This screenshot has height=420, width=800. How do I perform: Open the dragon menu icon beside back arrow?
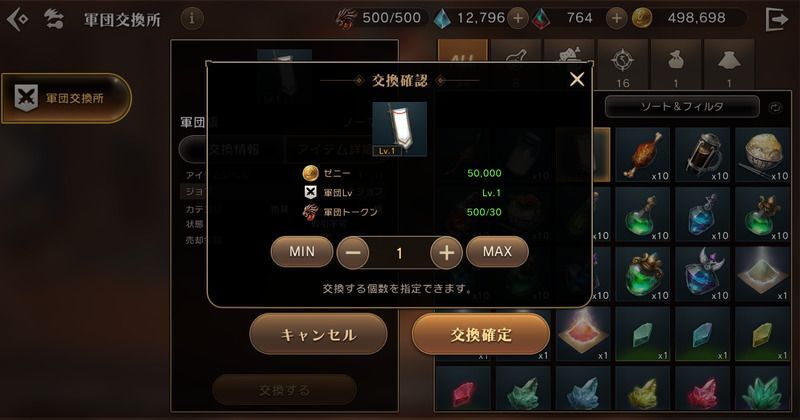point(53,19)
